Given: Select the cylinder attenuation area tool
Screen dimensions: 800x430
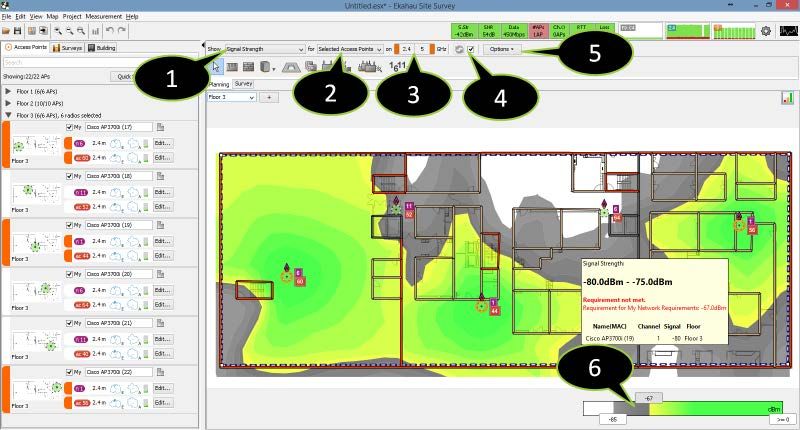Looking at the screenshot, I should click(x=265, y=66).
